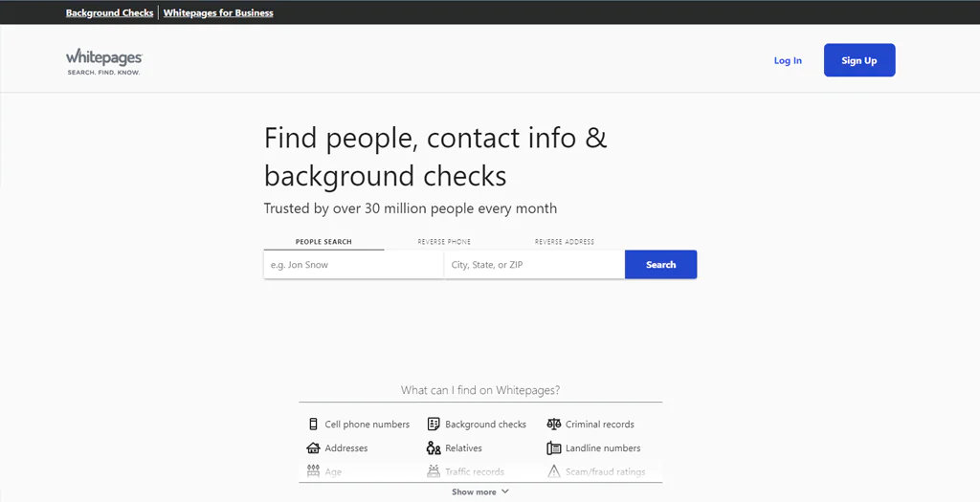Click the 'Criminal records' text

tap(599, 425)
